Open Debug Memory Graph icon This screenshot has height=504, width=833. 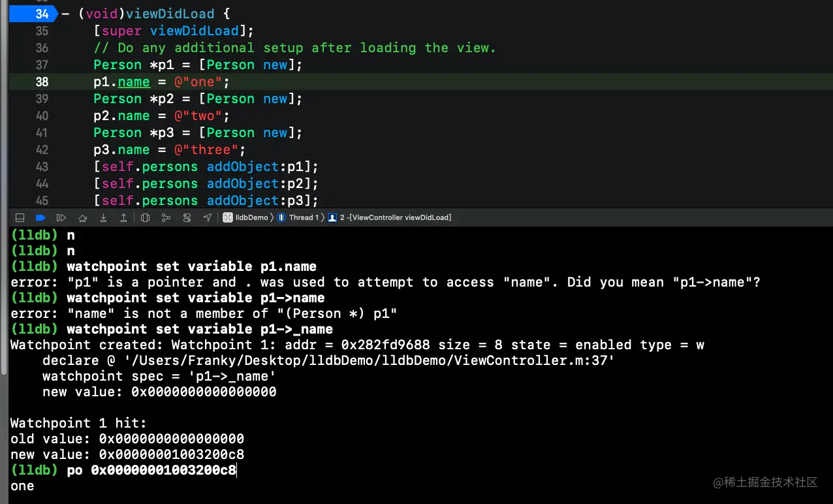[166, 217]
